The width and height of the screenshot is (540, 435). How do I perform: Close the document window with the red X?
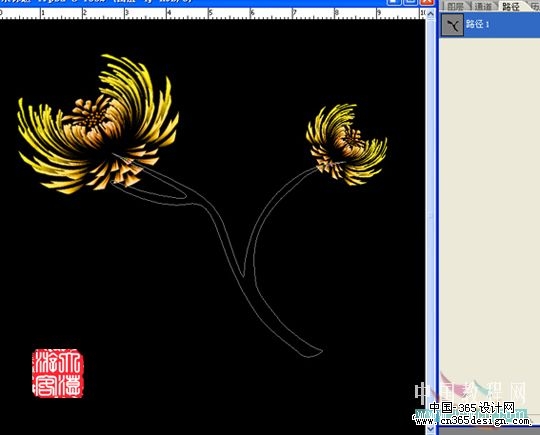[x=427, y=2]
